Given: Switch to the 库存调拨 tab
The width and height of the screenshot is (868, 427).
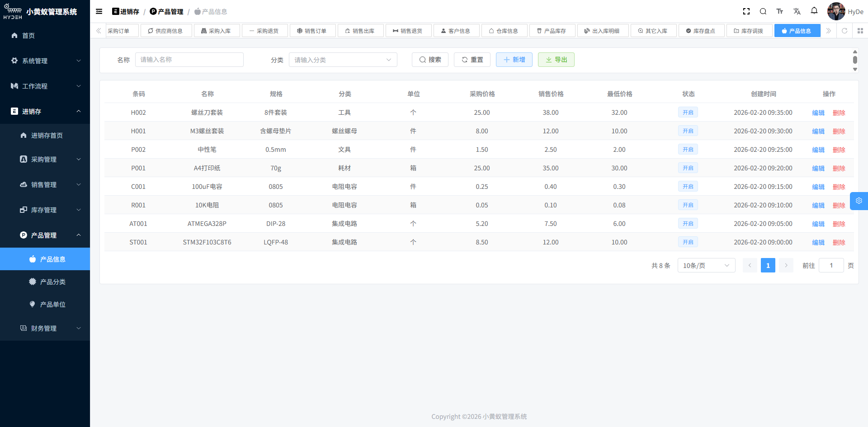Looking at the screenshot, I should [x=749, y=31].
